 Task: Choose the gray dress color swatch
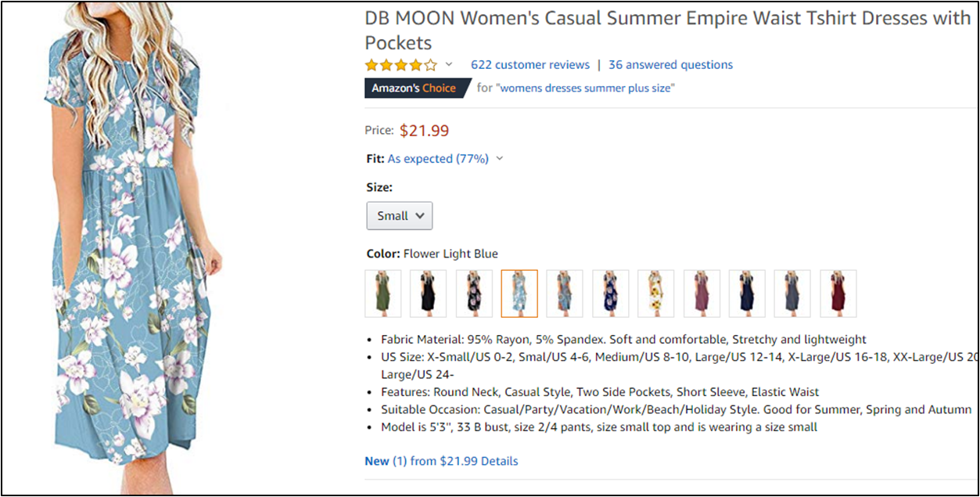click(x=792, y=294)
